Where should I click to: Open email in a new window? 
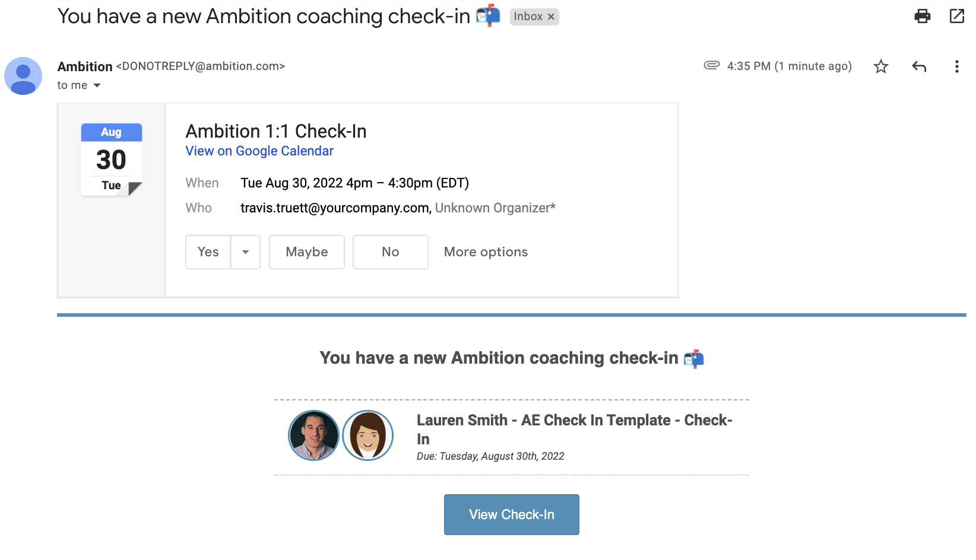956,17
